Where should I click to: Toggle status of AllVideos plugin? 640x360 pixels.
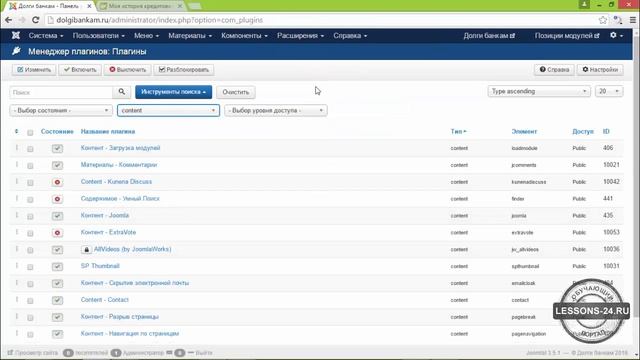(57, 250)
